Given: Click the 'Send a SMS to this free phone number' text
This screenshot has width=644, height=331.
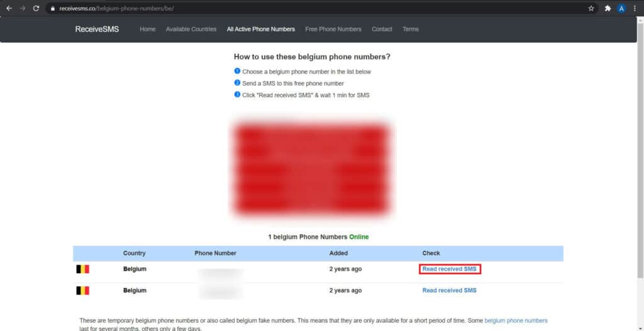Looking at the screenshot, I should coord(293,84).
